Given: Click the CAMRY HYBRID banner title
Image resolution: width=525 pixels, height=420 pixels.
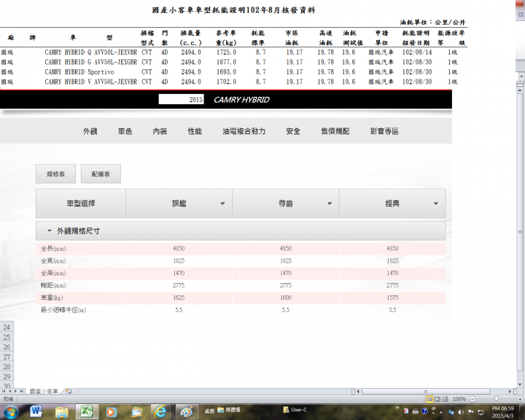Looking at the screenshot, I should pyautogui.click(x=241, y=99).
